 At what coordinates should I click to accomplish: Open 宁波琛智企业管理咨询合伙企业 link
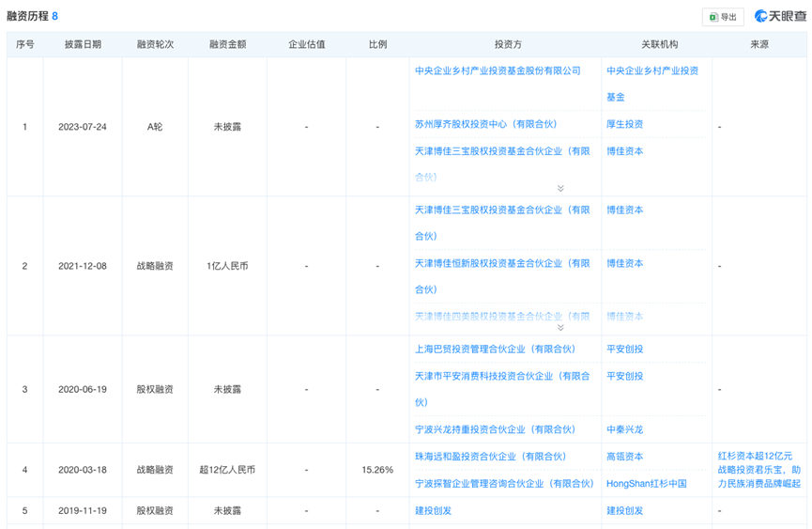click(x=504, y=483)
